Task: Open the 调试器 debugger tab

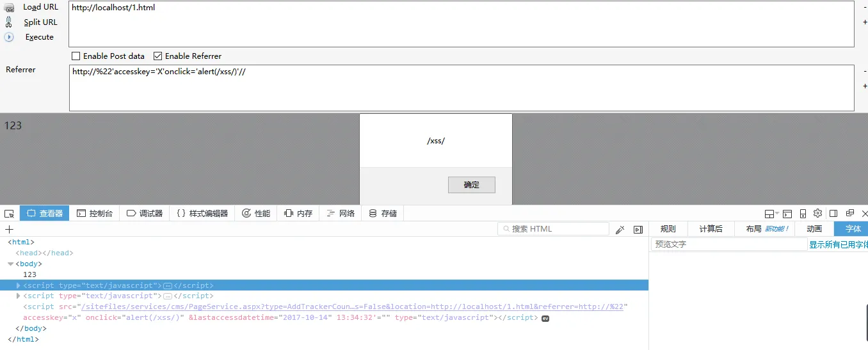Action: [x=145, y=214]
